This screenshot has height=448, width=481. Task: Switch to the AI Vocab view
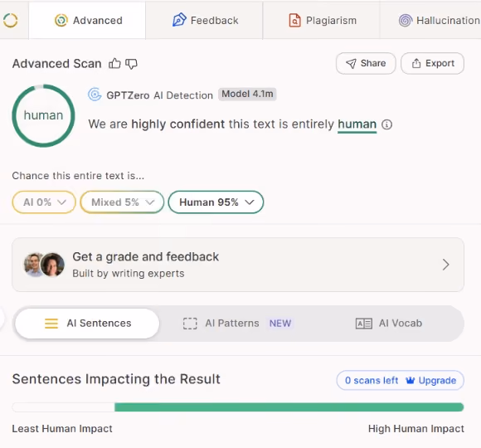point(389,324)
